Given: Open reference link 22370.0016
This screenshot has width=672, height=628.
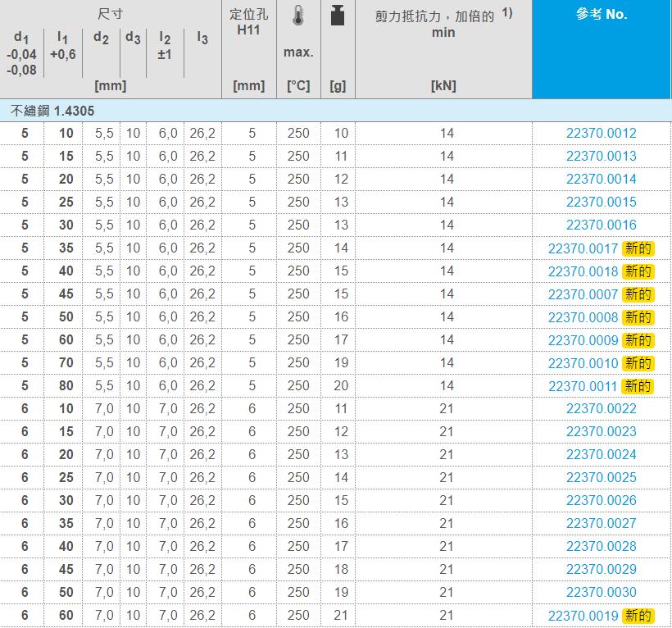Looking at the screenshot, I should tap(601, 225).
